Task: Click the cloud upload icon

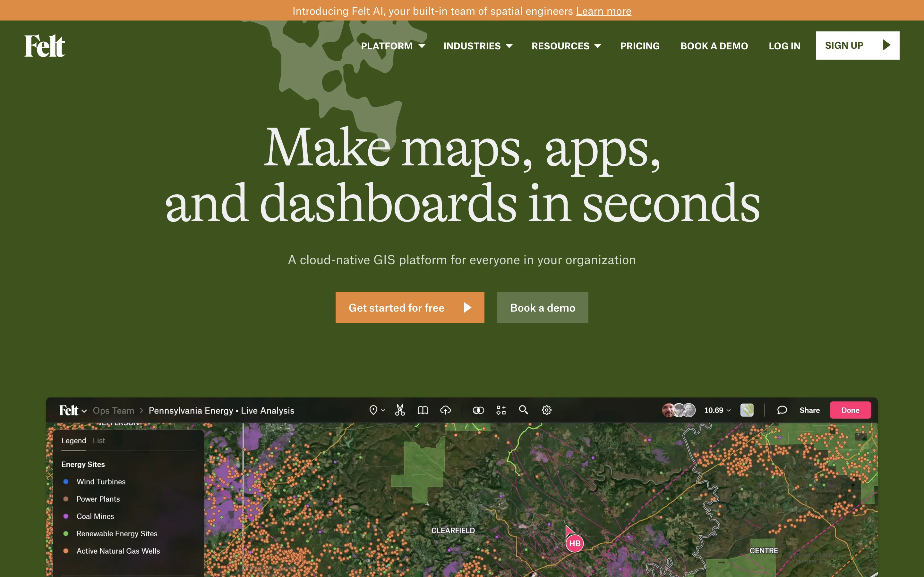Action: [445, 410]
